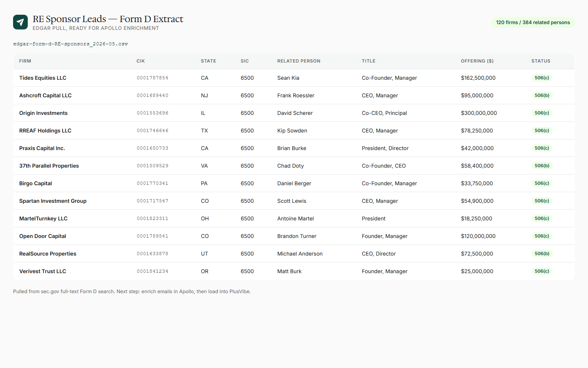This screenshot has height=368, width=588.
Task: Select the Praxis Capital Inc. firm cell
Action: pyautogui.click(x=42, y=148)
